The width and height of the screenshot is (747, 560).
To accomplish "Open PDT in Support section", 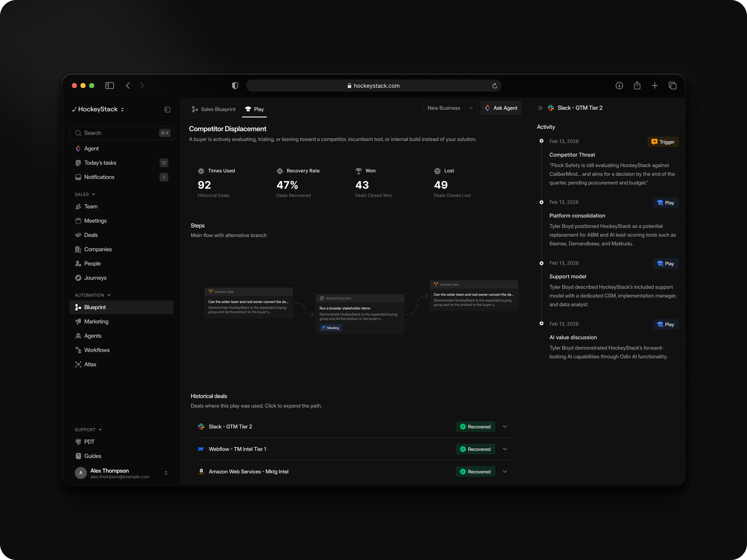I will point(121,441).
